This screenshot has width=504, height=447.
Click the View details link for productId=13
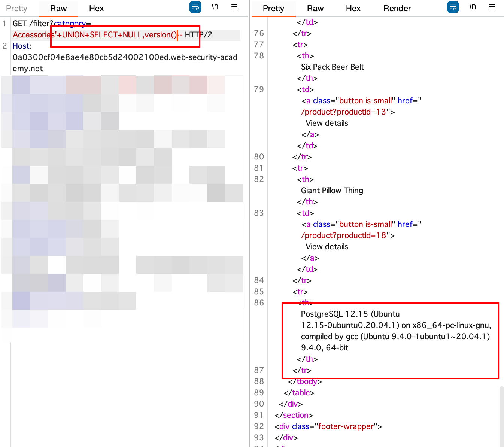[x=327, y=123]
